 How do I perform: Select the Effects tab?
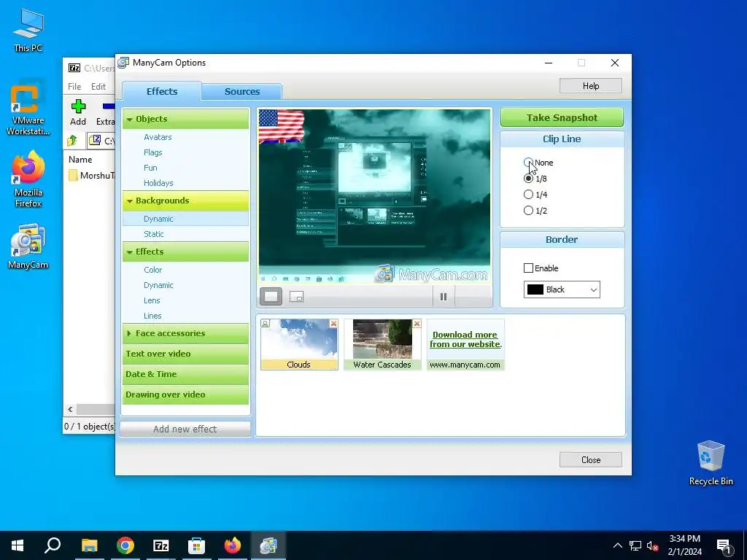point(162,91)
